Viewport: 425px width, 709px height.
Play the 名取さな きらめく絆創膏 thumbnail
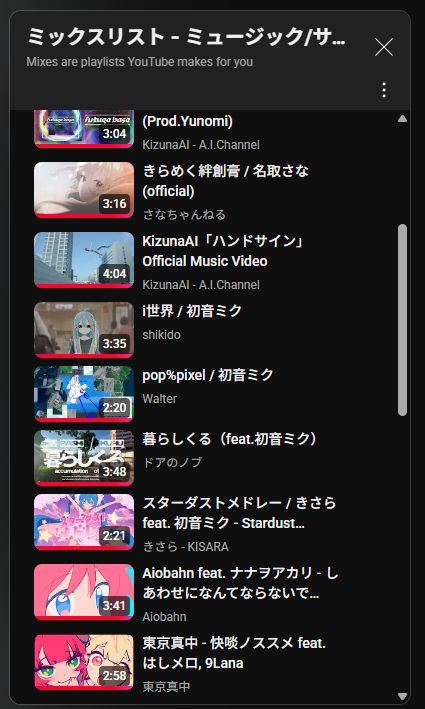[x=84, y=190]
